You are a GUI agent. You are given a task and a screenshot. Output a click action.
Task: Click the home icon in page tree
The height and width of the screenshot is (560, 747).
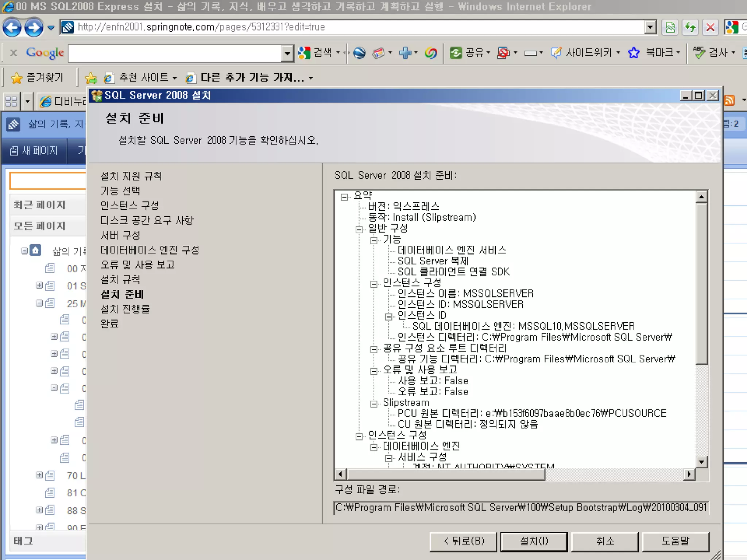tap(35, 250)
